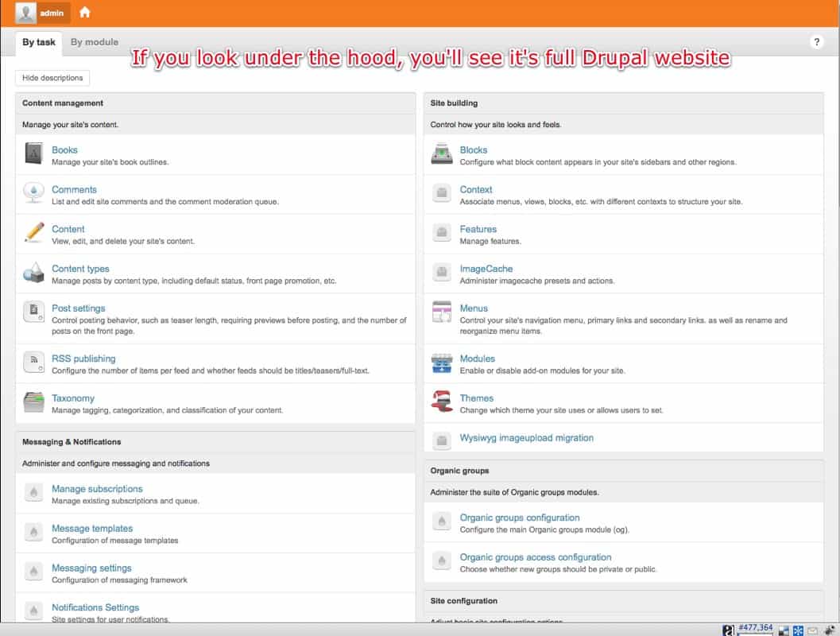Click the Blocks icon
Image resolution: width=840 pixels, height=636 pixels.
442,153
